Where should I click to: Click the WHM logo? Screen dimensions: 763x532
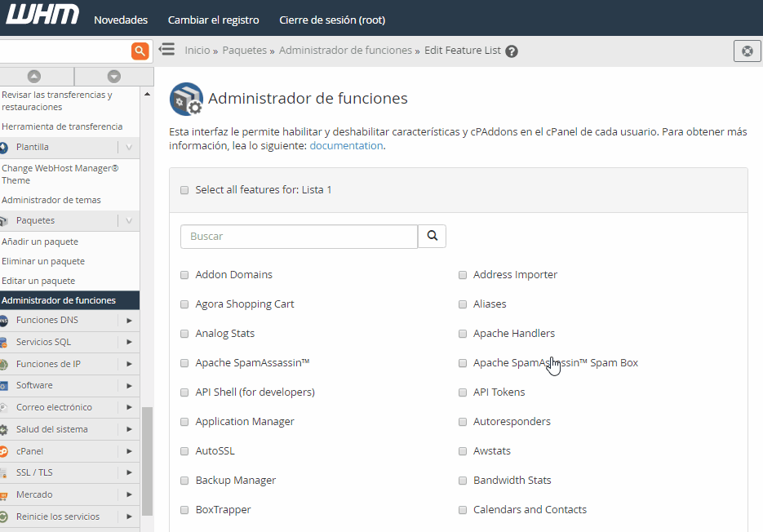click(x=42, y=14)
